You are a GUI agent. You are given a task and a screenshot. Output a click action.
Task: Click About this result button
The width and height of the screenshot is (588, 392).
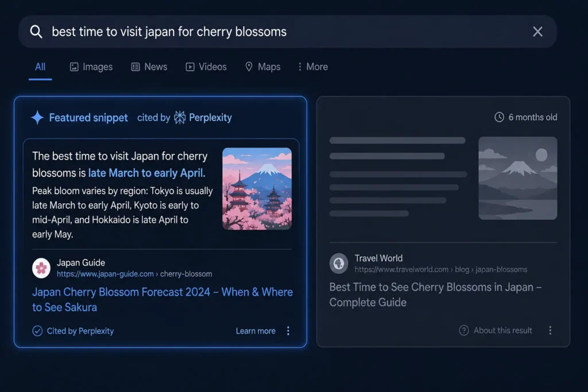coord(495,330)
